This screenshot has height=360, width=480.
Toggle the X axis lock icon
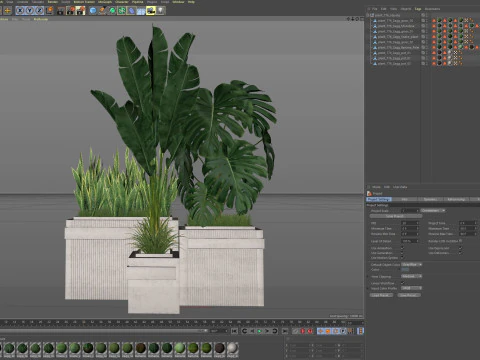tap(20, 11)
